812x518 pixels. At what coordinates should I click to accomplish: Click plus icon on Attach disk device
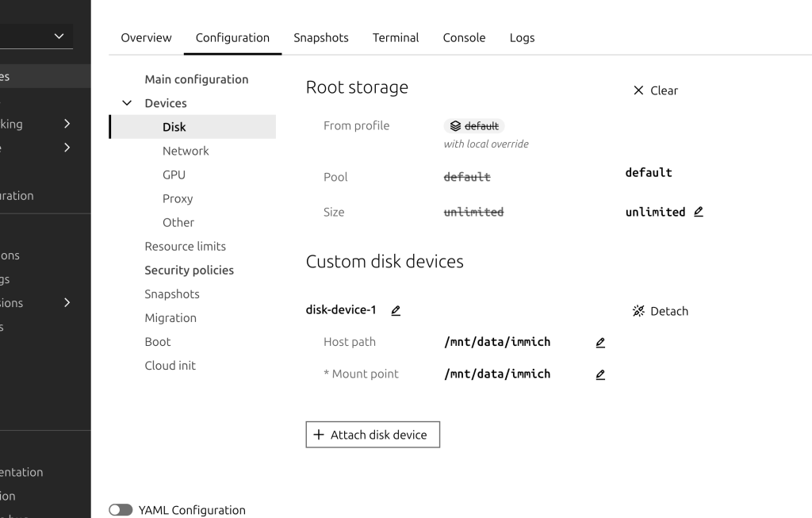pyautogui.click(x=319, y=435)
